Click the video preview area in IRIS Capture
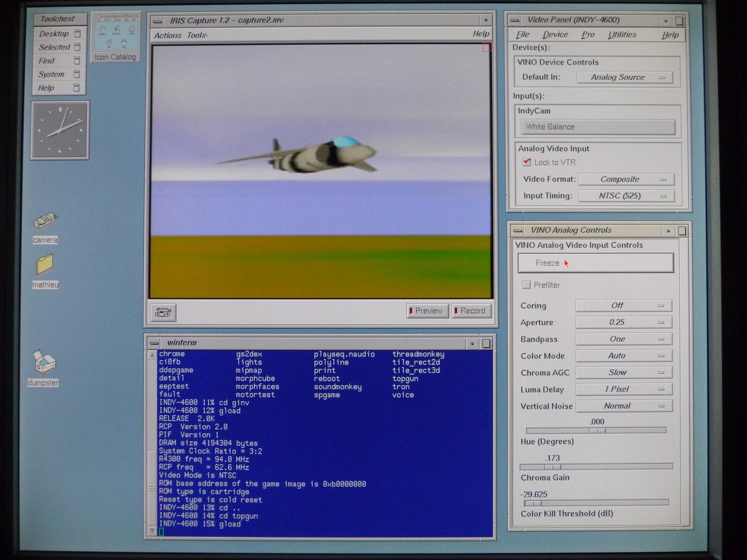This screenshot has width=747, height=560. [x=321, y=172]
